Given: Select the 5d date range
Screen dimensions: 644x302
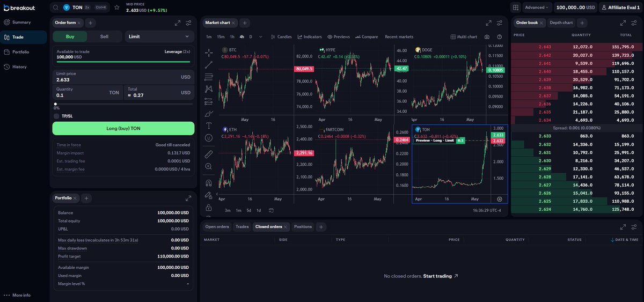Looking at the screenshot, I should (248, 210).
